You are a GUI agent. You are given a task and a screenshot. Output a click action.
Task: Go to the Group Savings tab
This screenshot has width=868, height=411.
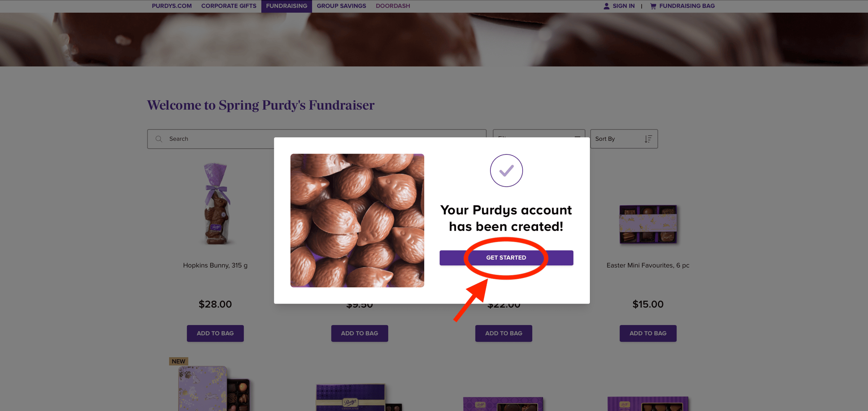pyautogui.click(x=341, y=6)
